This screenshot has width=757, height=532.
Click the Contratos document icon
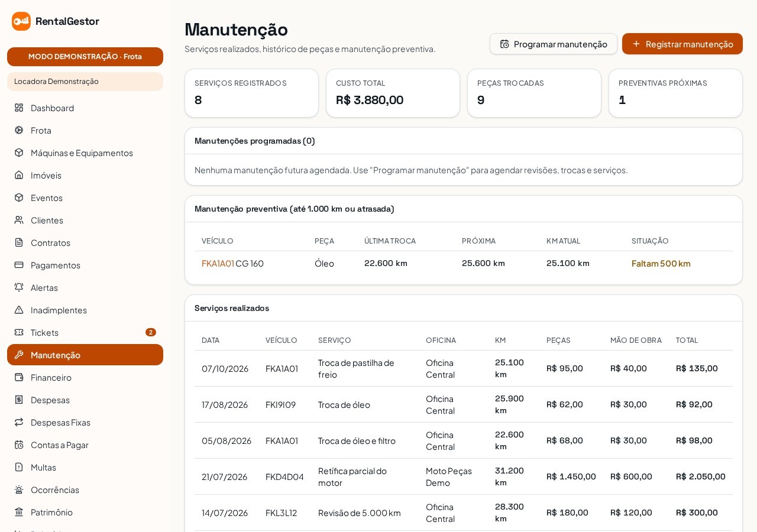coord(19,242)
